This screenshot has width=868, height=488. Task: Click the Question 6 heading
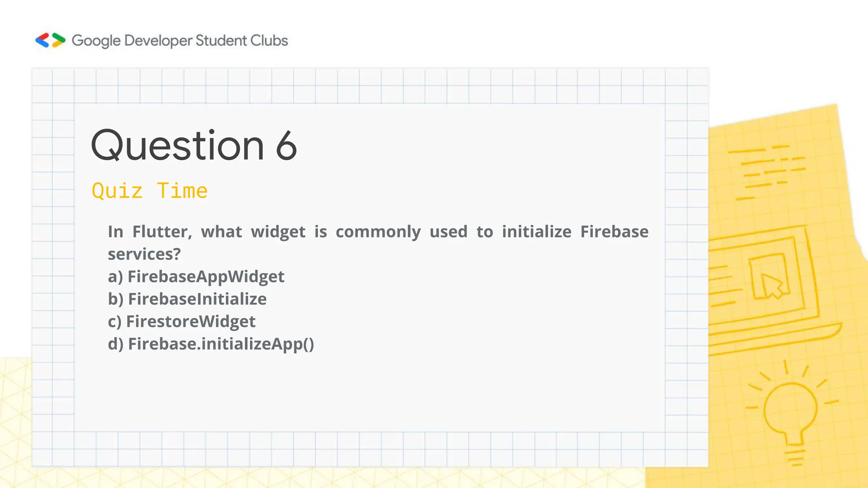coord(194,145)
